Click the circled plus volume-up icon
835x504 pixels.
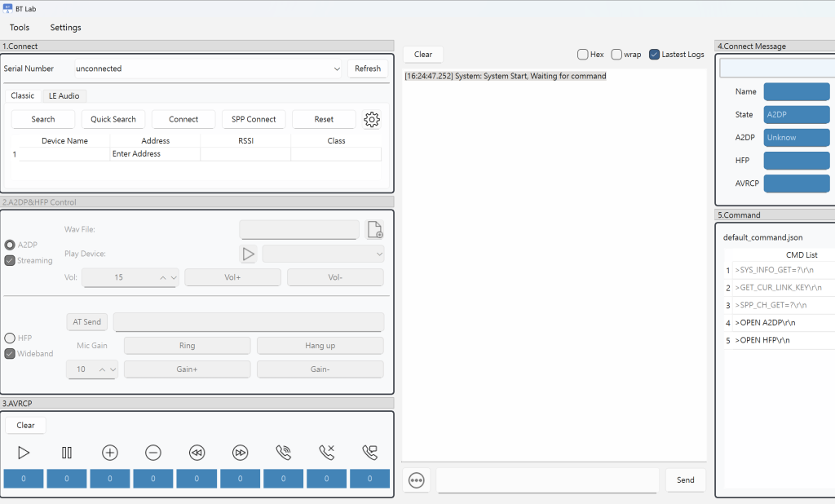coord(110,453)
